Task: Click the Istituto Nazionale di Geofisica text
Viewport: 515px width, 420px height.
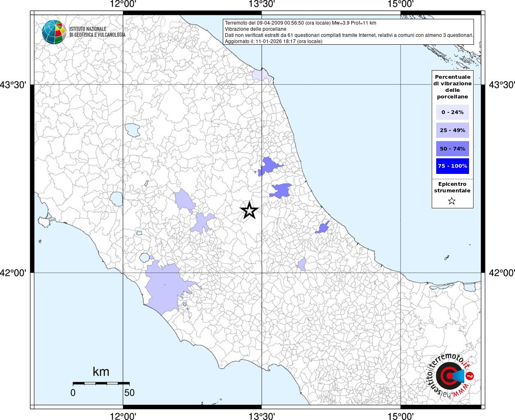Action: click(97, 32)
